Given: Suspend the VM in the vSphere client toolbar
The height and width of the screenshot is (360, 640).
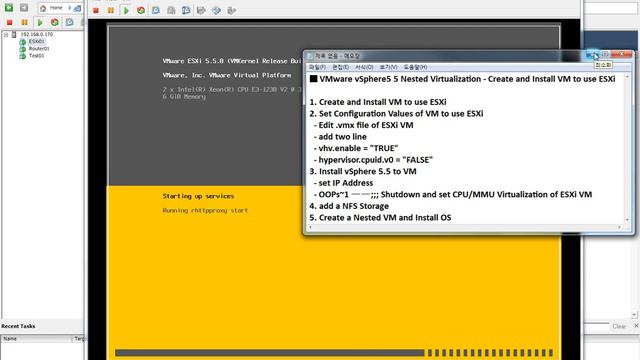Looking at the screenshot, I should [24, 22].
